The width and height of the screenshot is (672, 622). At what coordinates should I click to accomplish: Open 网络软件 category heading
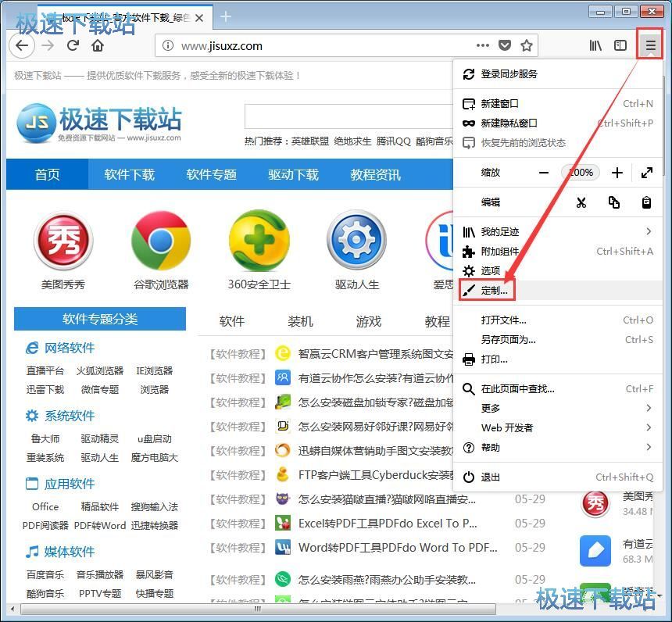[x=69, y=348]
